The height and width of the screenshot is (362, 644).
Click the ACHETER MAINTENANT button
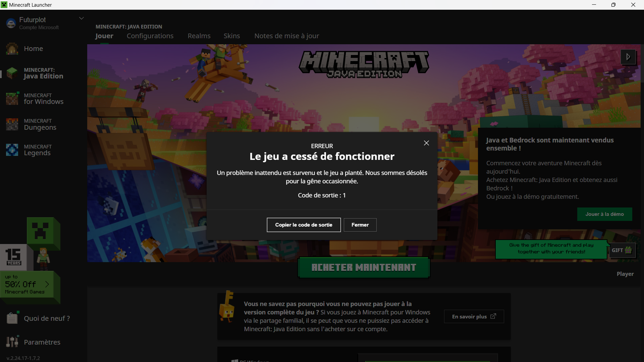(x=364, y=267)
